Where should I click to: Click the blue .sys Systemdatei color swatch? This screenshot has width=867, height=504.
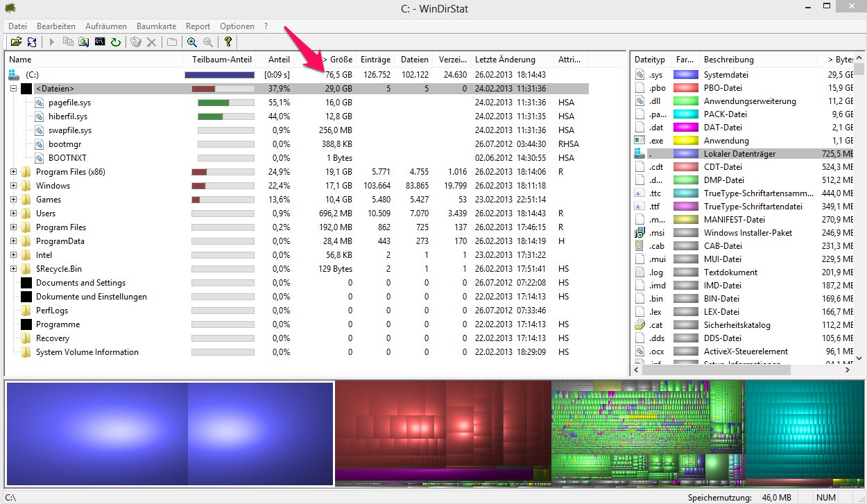685,75
